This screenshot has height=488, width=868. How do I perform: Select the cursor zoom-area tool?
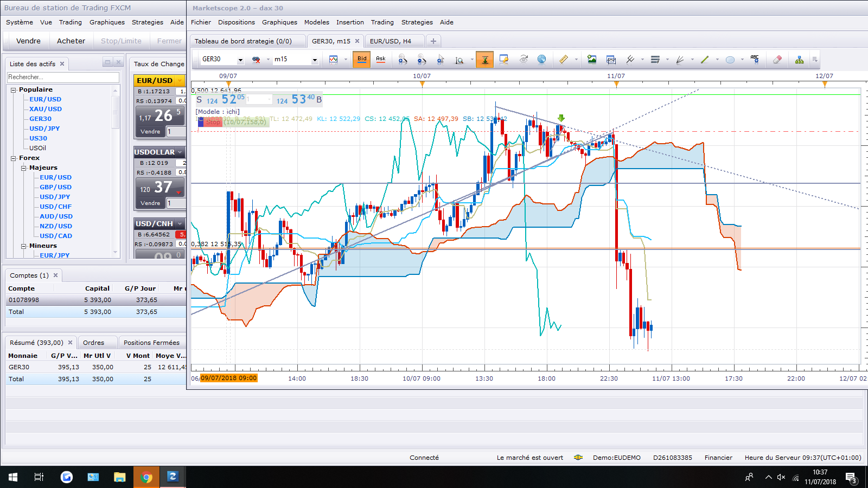pyautogui.click(x=441, y=60)
